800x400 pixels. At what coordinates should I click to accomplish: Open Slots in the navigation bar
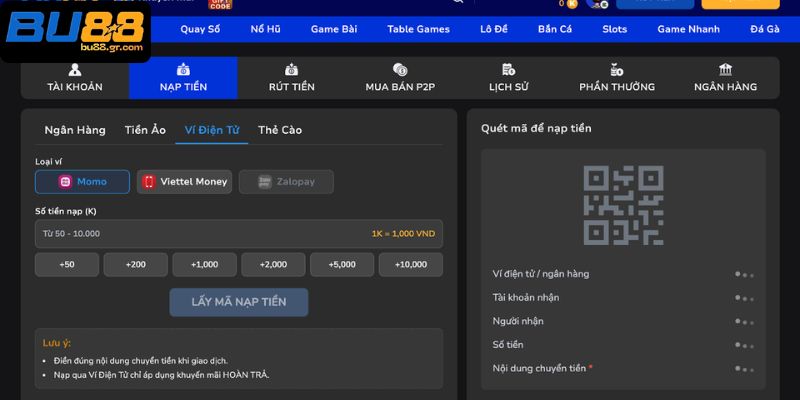[614, 29]
